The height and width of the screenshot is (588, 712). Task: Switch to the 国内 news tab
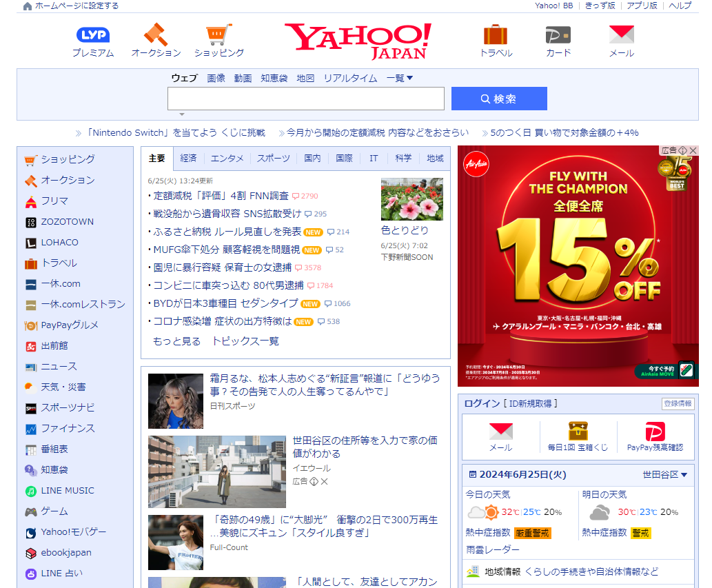pyautogui.click(x=312, y=158)
